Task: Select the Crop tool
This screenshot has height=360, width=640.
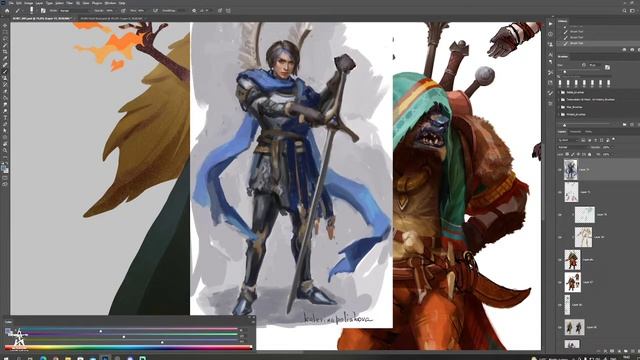Action: (x=5, y=51)
